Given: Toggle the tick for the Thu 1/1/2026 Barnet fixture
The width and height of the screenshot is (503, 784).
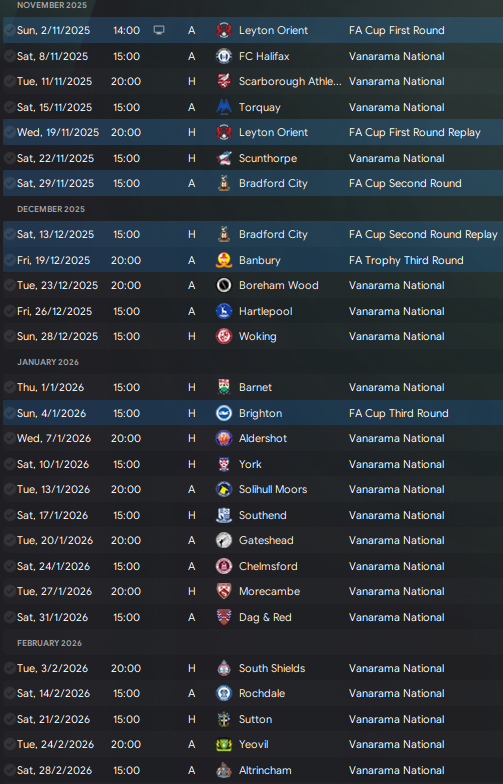Looking at the screenshot, I should coord(10,387).
